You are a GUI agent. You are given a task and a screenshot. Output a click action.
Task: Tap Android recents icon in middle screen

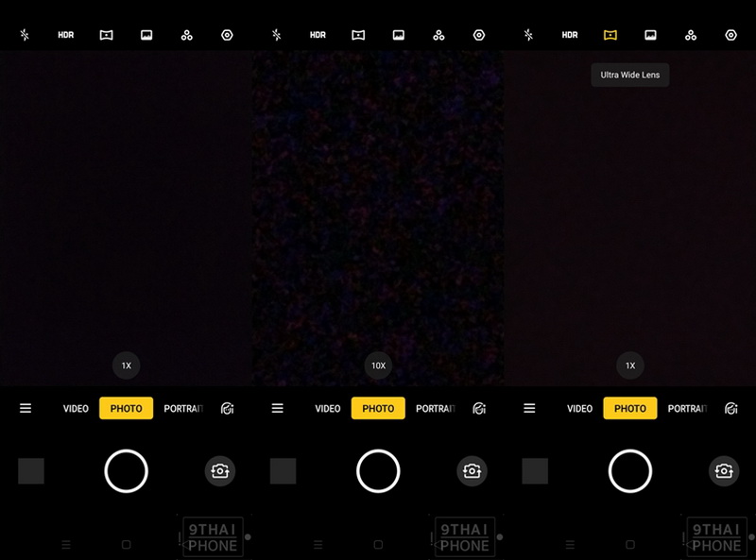[x=318, y=545]
